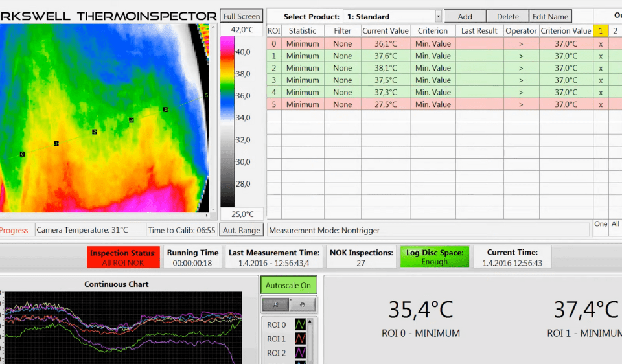This screenshot has height=364, width=622.
Task: Click the Log Disc Space Enough indicator
Action: pyautogui.click(x=434, y=257)
